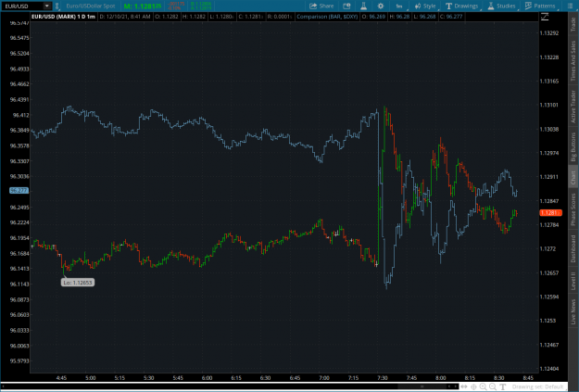Open the chart alert notification icon
The width and height of the screenshot is (579, 392).
pyautogui.click(x=346, y=6)
